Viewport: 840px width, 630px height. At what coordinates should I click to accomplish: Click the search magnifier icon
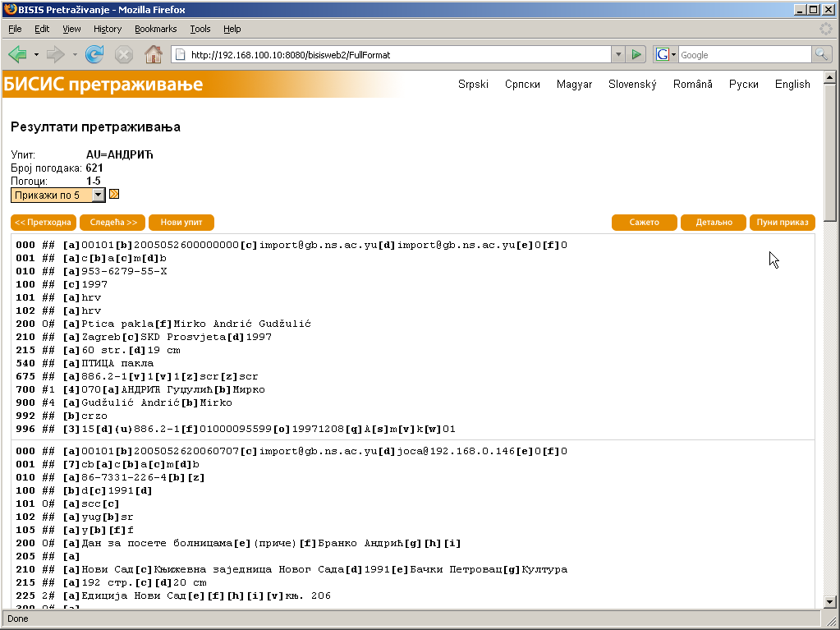(821, 55)
